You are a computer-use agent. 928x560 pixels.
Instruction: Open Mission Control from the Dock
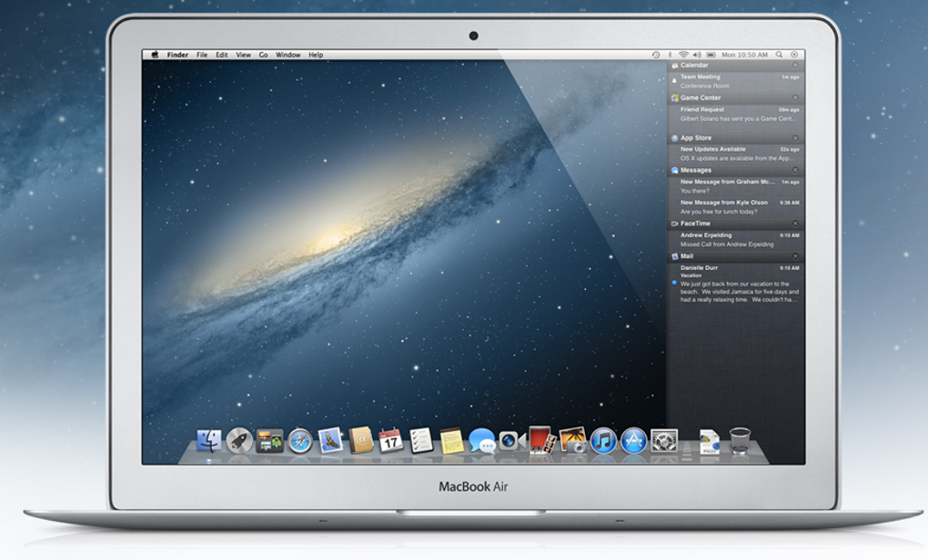click(269, 441)
